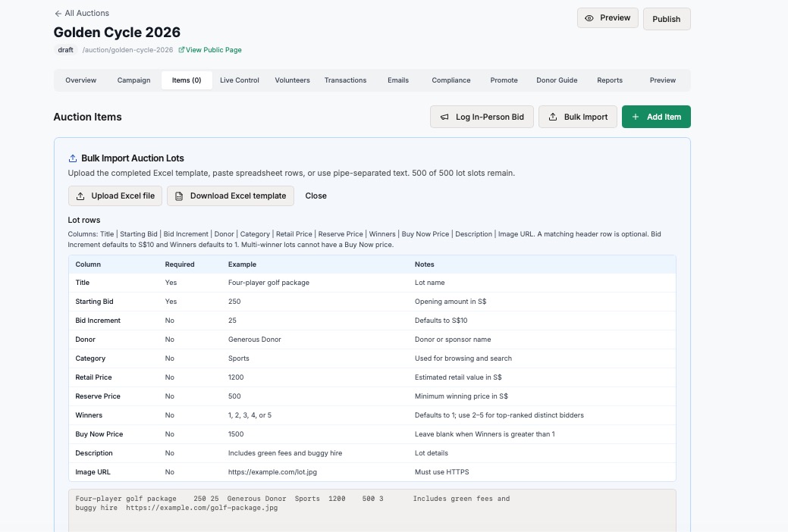Click the Leave blank when Winners is greater note
The image size is (788, 532).
point(485,434)
